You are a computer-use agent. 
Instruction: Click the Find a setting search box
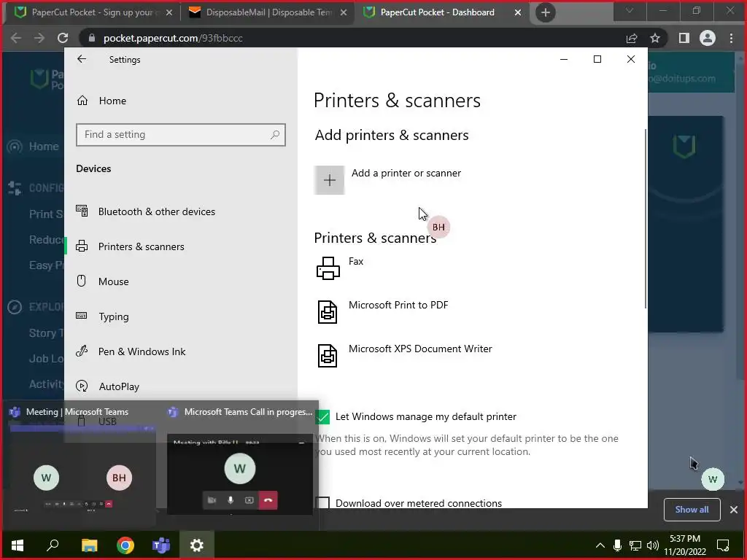(181, 135)
